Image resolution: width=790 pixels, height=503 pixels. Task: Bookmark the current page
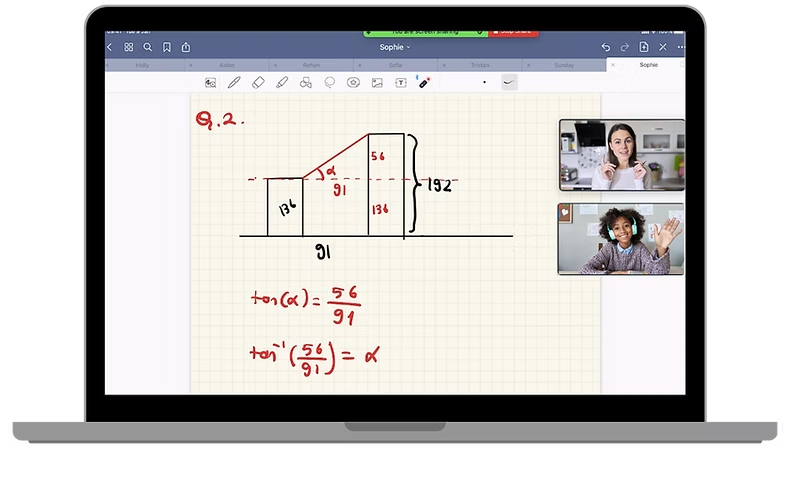coord(167,47)
